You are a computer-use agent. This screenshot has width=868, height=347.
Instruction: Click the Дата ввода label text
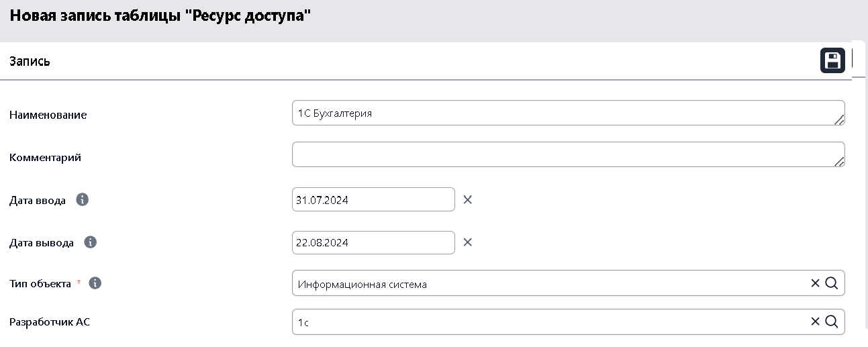coord(38,200)
